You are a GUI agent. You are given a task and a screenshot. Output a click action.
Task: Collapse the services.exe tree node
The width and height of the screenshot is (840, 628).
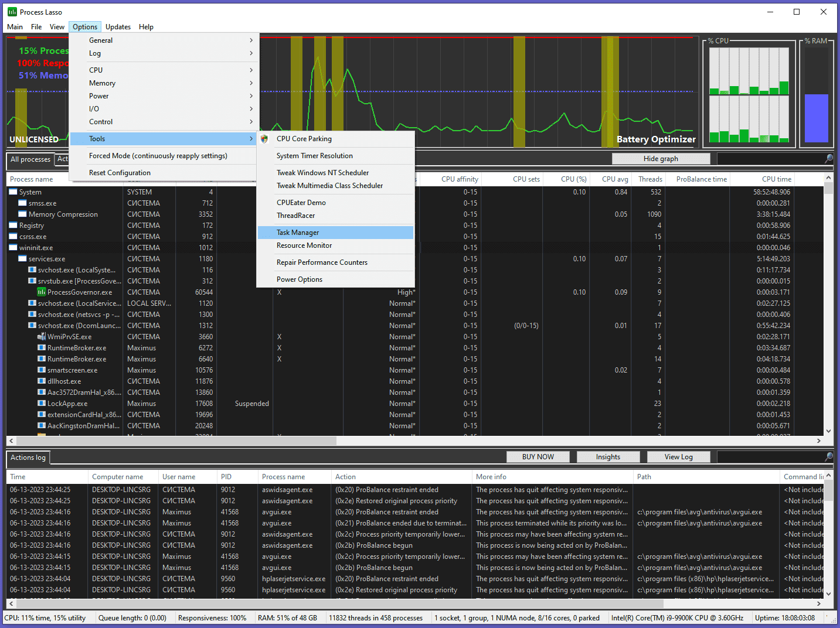(22, 259)
